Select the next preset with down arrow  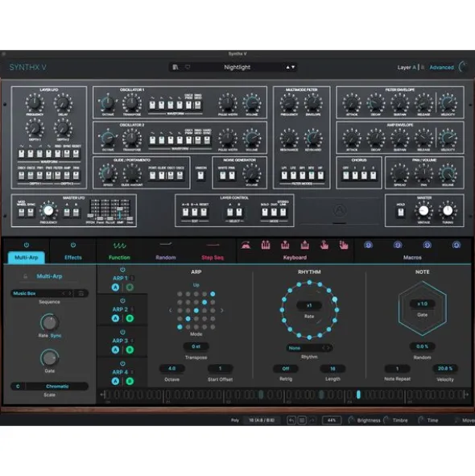(x=293, y=67)
